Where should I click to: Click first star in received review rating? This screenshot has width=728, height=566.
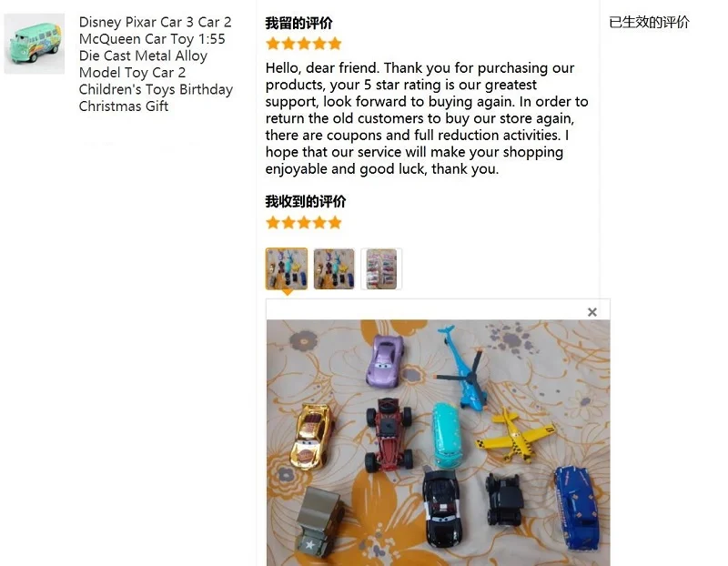click(x=273, y=223)
